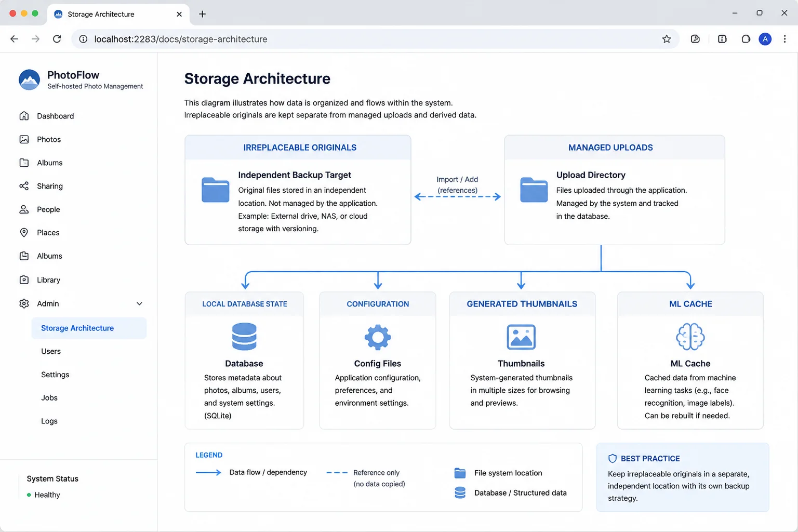Open a new browser tab

click(x=203, y=14)
